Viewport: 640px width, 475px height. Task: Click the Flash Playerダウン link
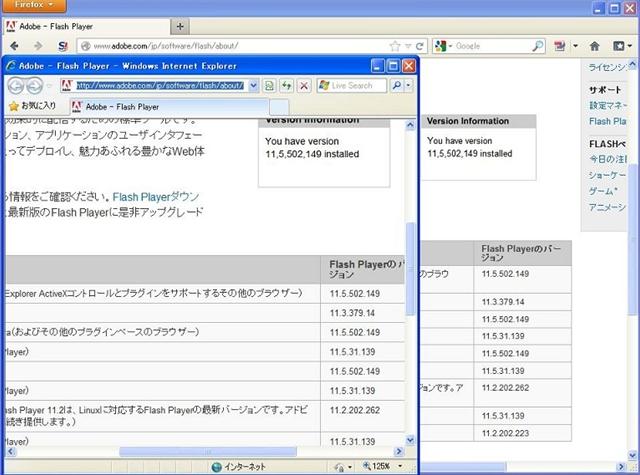(x=156, y=197)
